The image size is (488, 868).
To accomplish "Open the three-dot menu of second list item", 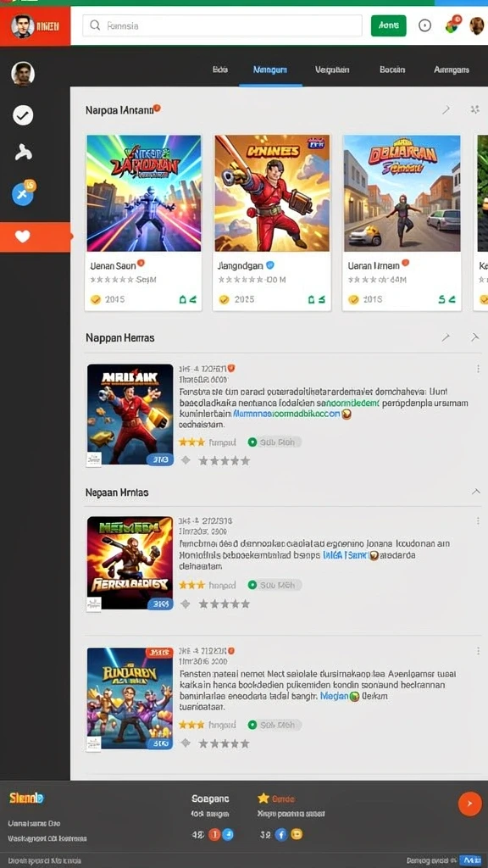I will [x=478, y=521].
